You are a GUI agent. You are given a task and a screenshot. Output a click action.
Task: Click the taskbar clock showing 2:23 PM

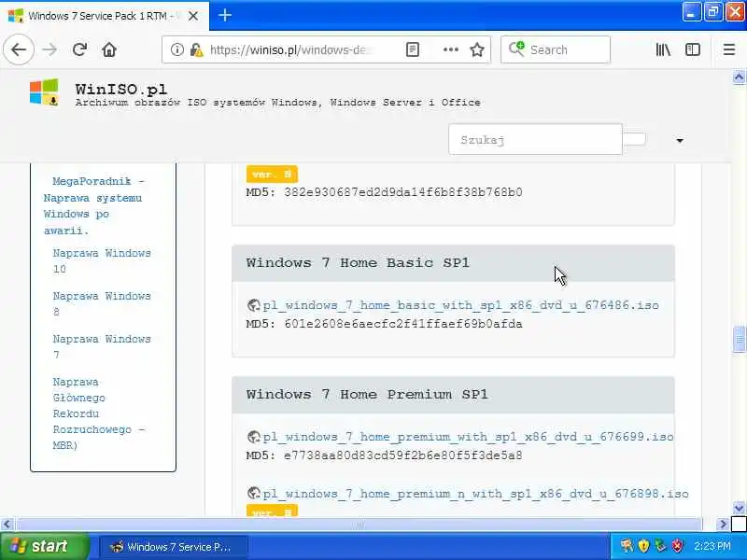coord(712,546)
